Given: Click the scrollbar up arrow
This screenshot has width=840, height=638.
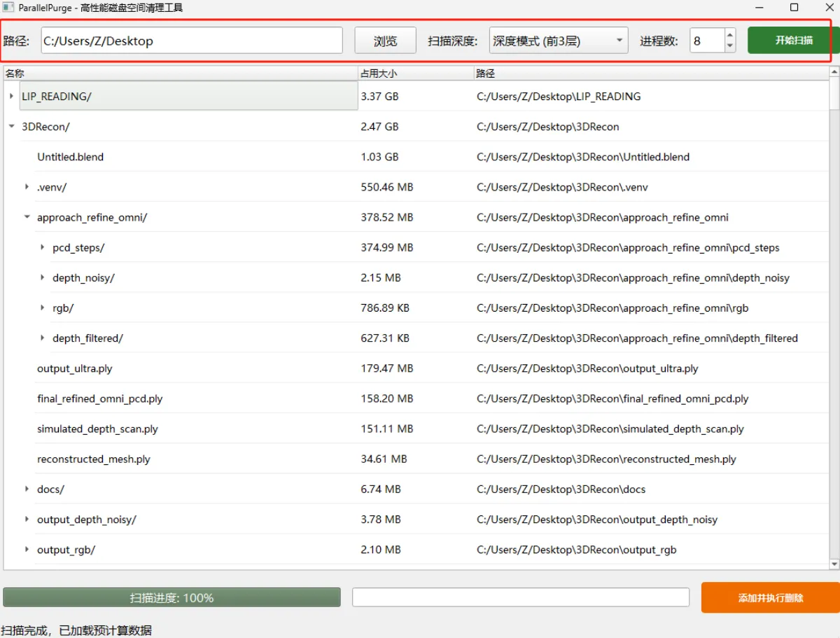Looking at the screenshot, I should tap(834, 73).
